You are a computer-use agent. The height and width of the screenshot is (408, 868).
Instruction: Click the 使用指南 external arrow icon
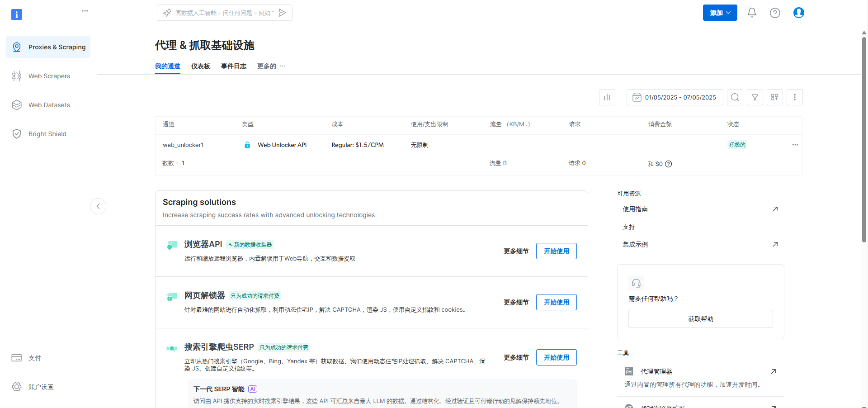coord(775,209)
